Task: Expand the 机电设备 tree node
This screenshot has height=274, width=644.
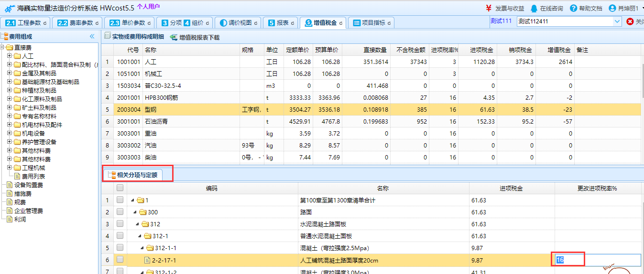Action: pyautogui.click(x=10, y=133)
